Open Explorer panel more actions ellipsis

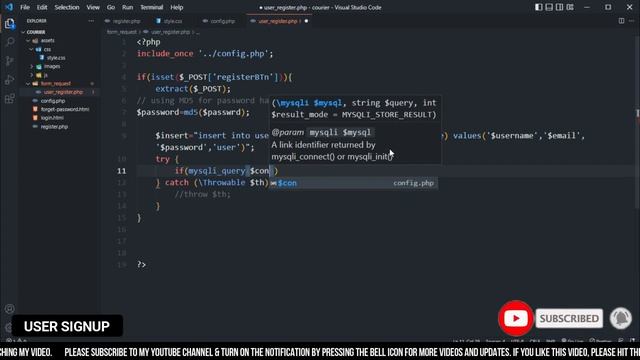pos(91,21)
